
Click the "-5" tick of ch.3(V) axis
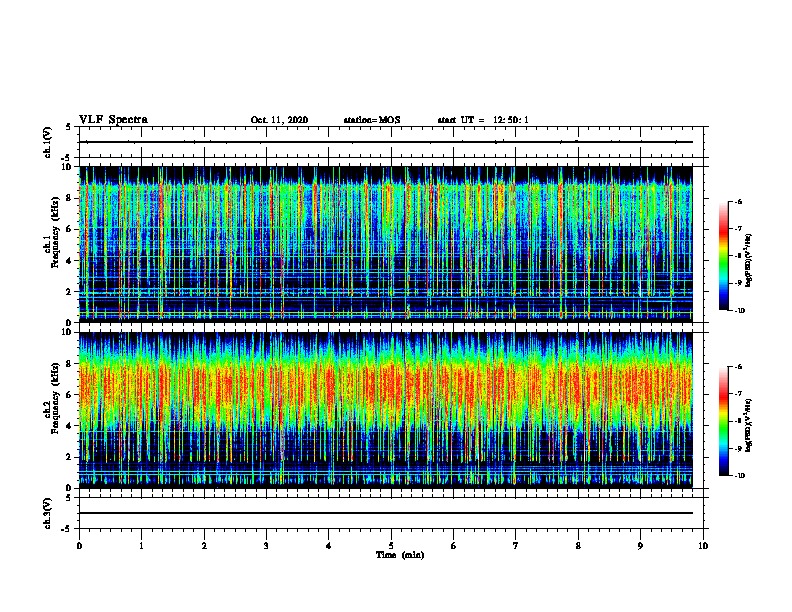click(68, 529)
